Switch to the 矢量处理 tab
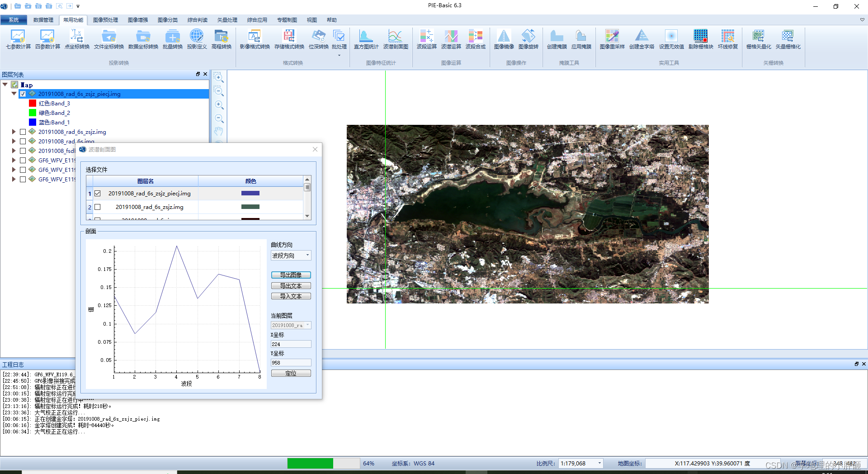The width and height of the screenshot is (868, 474). pos(227,20)
